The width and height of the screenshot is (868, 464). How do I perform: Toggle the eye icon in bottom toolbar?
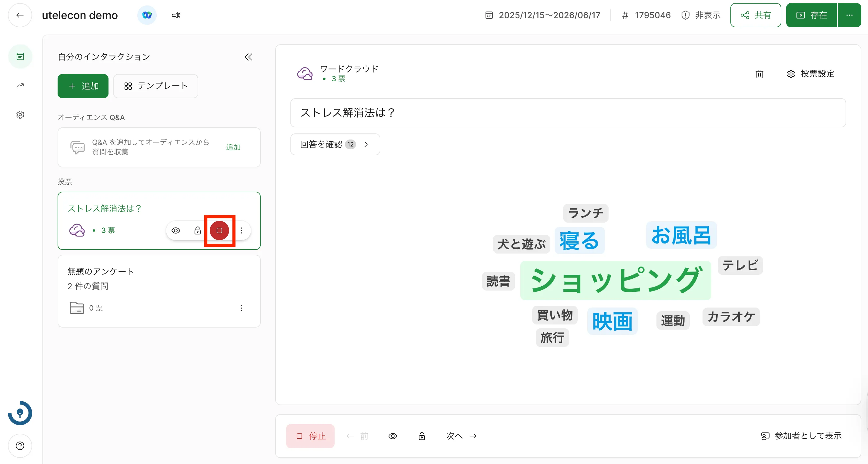coord(392,436)
